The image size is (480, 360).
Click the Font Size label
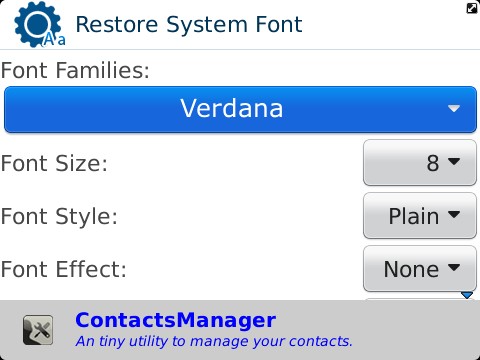54,163
